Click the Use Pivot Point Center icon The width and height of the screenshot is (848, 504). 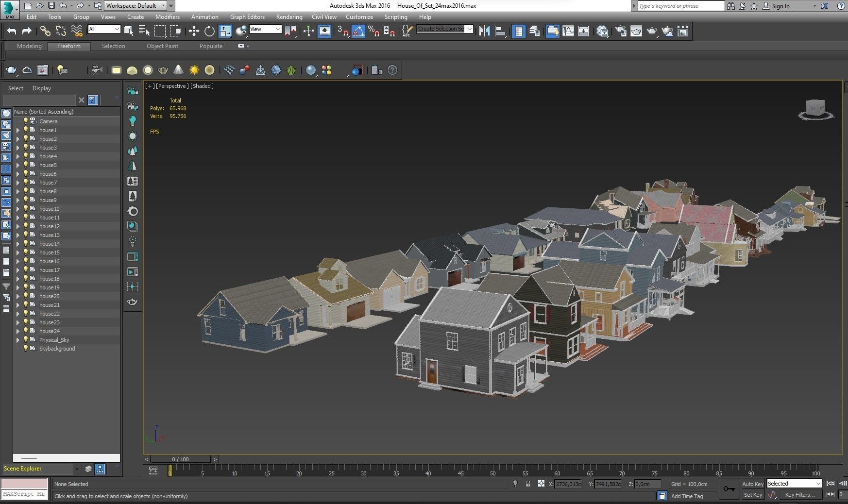tap(290, 31)
